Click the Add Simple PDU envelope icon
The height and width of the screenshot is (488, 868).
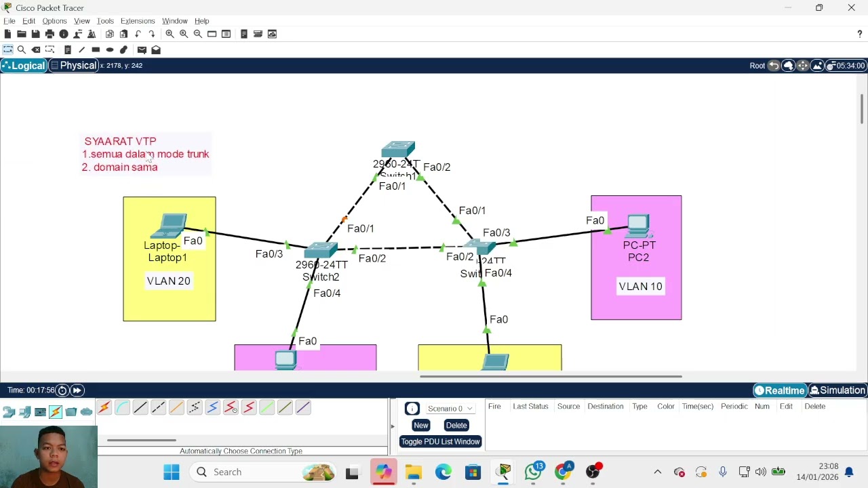click(142, 49)
